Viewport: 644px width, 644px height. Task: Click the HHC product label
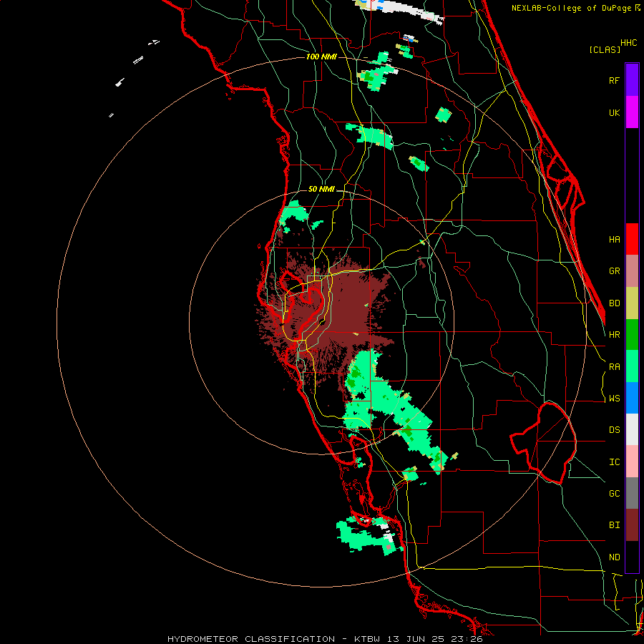click(629, 43)
